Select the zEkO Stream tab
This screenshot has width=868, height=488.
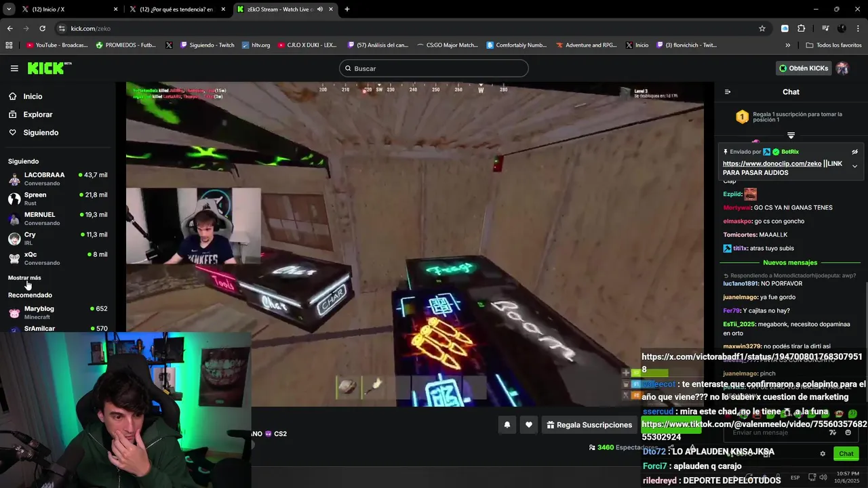(x=285, y=9)
